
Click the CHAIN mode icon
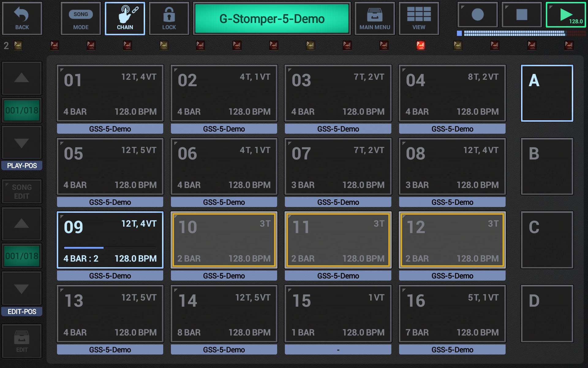click(125, 18)
